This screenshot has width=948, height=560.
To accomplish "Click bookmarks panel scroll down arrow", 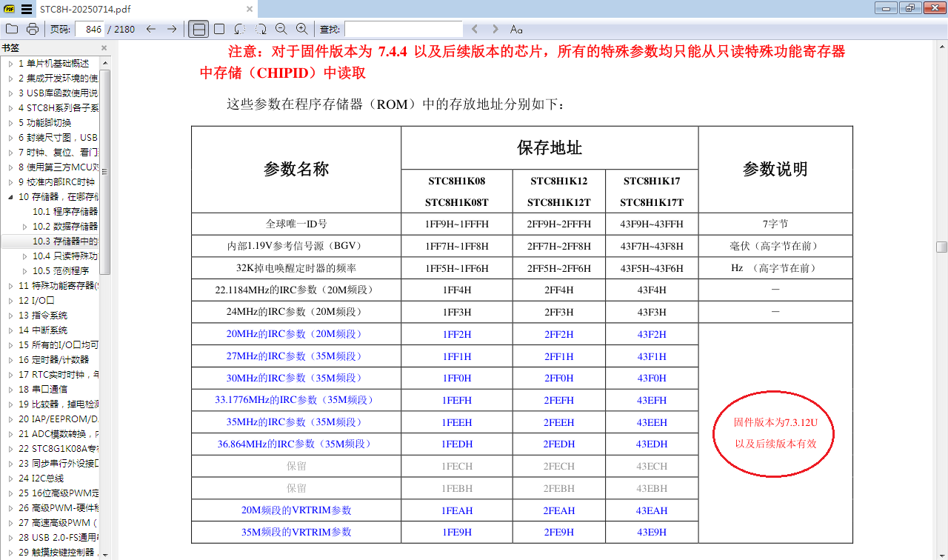I will point(105,555).
